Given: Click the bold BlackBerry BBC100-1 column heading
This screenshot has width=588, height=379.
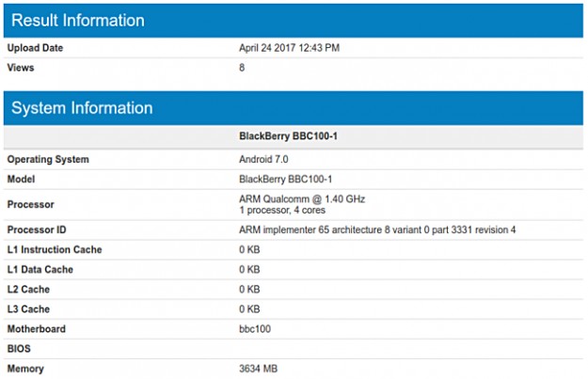Looking at the screenshot, I should [288, 136].
